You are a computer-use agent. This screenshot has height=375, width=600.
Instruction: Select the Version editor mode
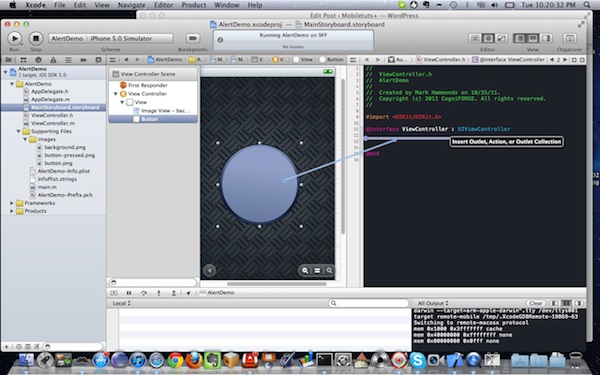click(501, 38)
